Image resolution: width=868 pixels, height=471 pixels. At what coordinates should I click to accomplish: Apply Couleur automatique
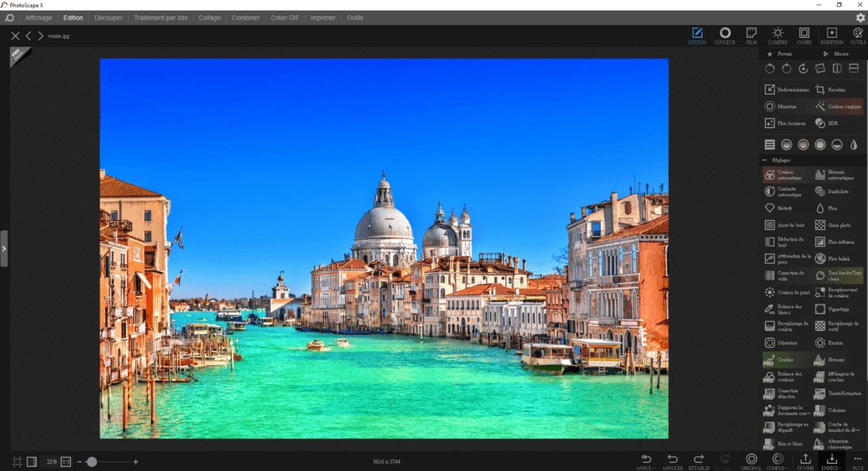pyautogui.click(x=787, y=175)
